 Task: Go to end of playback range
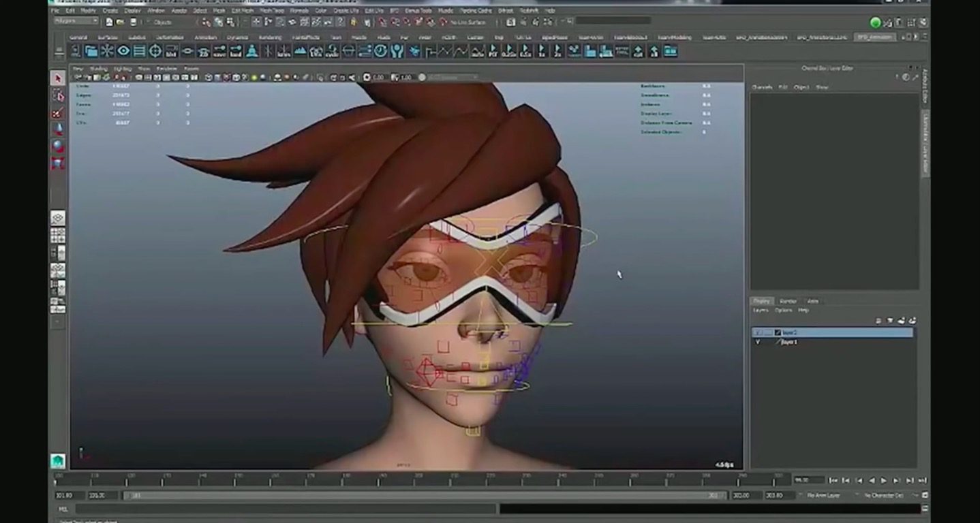click(922, 480)
